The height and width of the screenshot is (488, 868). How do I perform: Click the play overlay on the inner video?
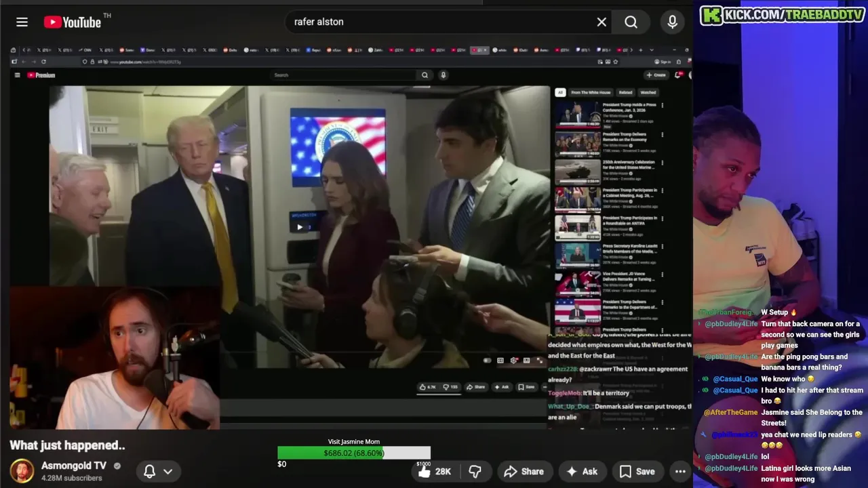(300, 227)
